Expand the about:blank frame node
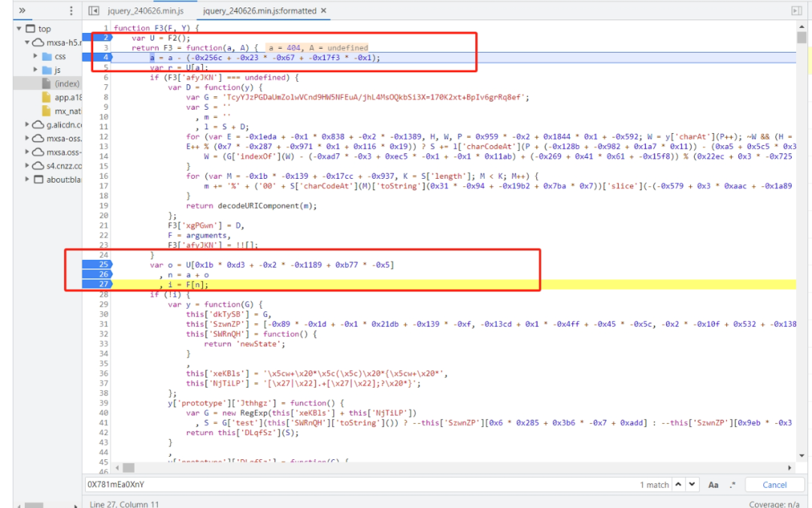812x508 pixels. coord(27,179)
